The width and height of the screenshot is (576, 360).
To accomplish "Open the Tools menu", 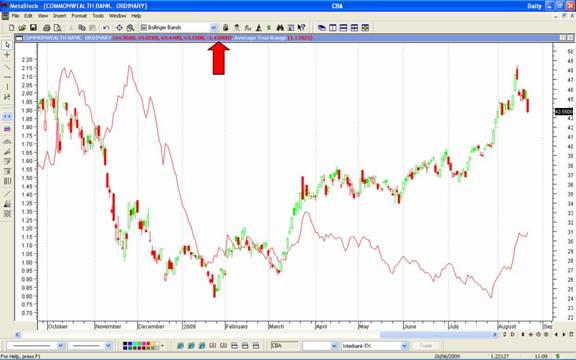I will pos(98,16).
